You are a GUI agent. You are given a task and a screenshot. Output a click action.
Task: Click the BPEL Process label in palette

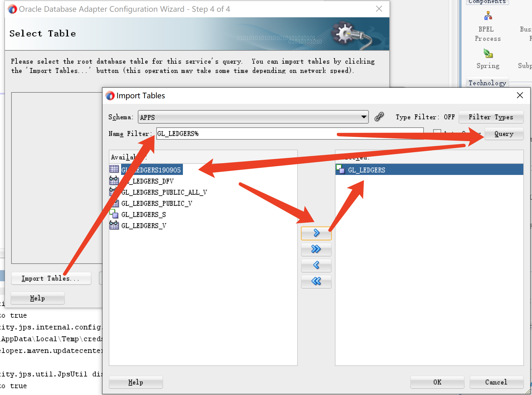click(x=488, y=34)
